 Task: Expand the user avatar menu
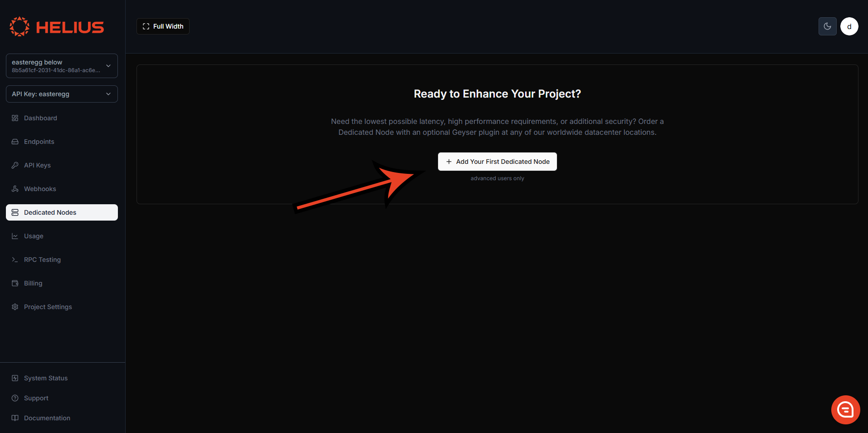click(x=849, y=26)
